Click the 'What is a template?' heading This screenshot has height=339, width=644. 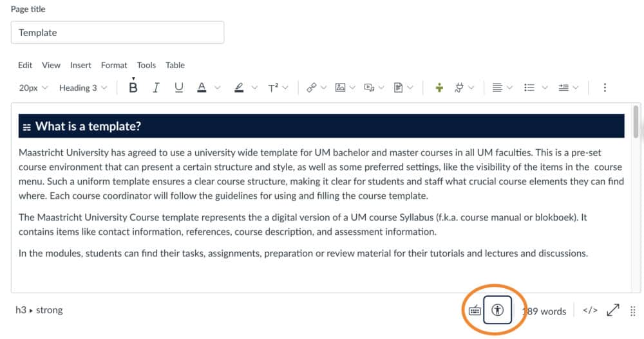pos(88,126)
